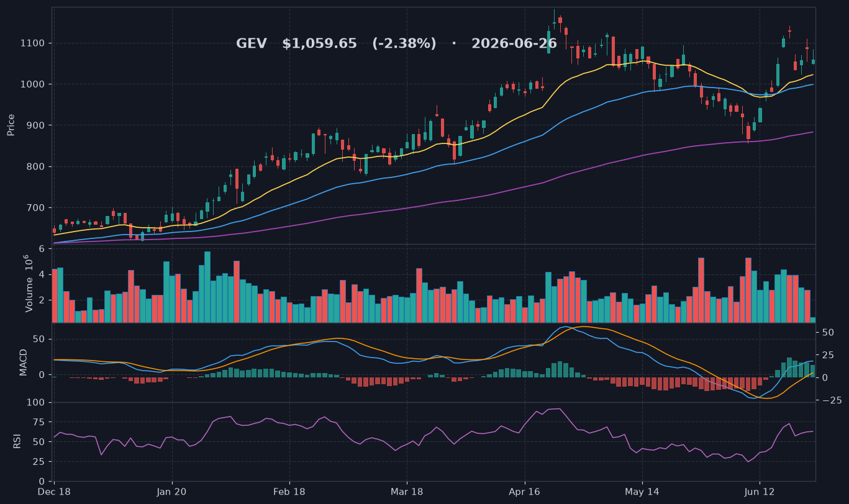Click the May 14 x-axis date label
This screenshot has width=849, height=504.
tap(642, 492)
